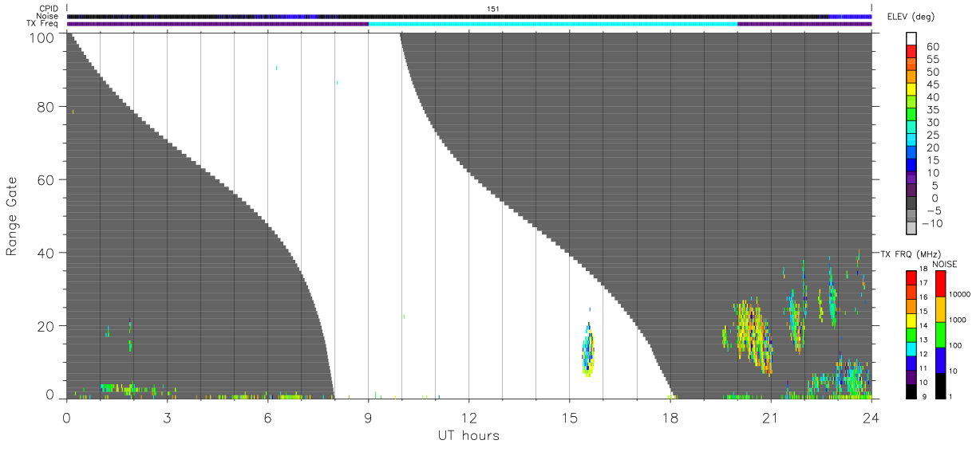Click the 'UT hours' axis title
Screen dimensions: 980x452
pyautogui.click(x=468, y=436)
